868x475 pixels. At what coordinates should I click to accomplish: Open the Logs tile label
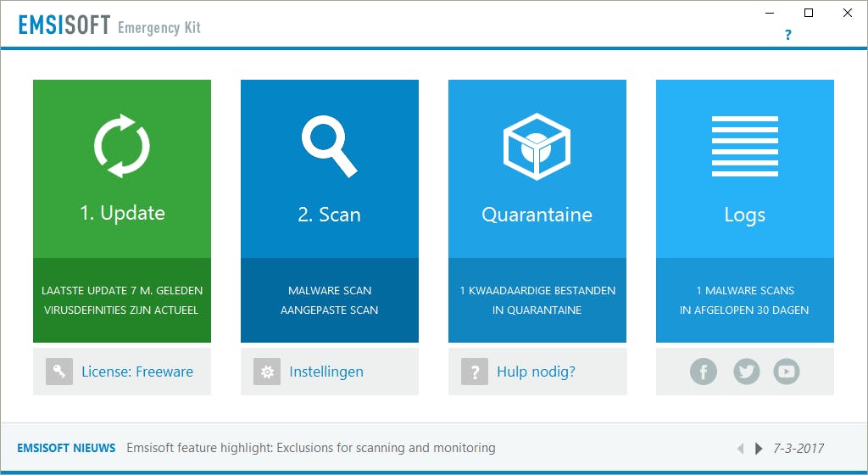click(744, 215)
